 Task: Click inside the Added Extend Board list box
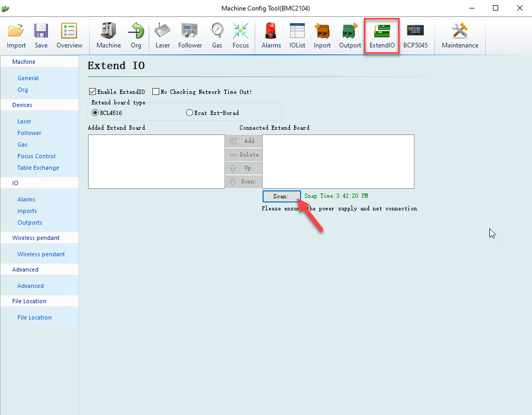(157, 161)
